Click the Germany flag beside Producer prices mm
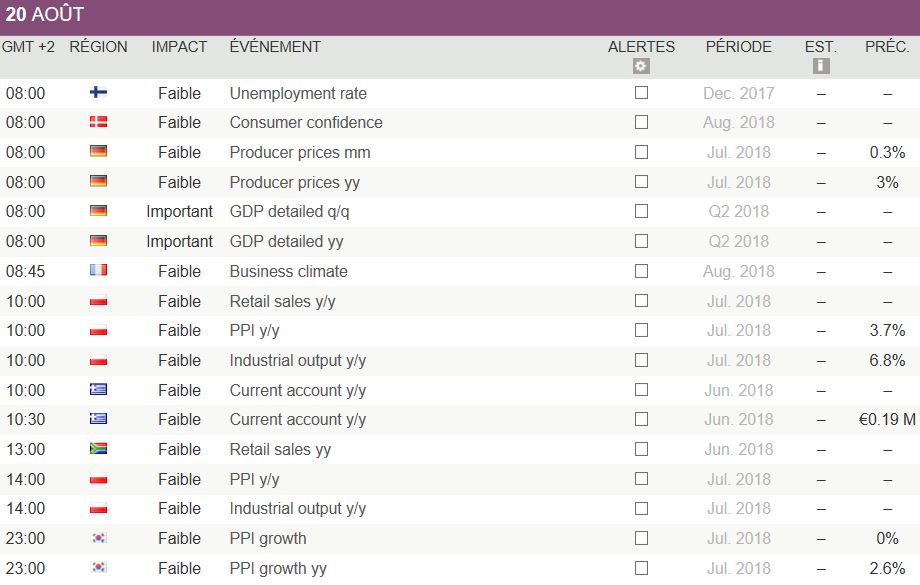The height and width of the screenshot is (585, 920). [x=98, y=152]
